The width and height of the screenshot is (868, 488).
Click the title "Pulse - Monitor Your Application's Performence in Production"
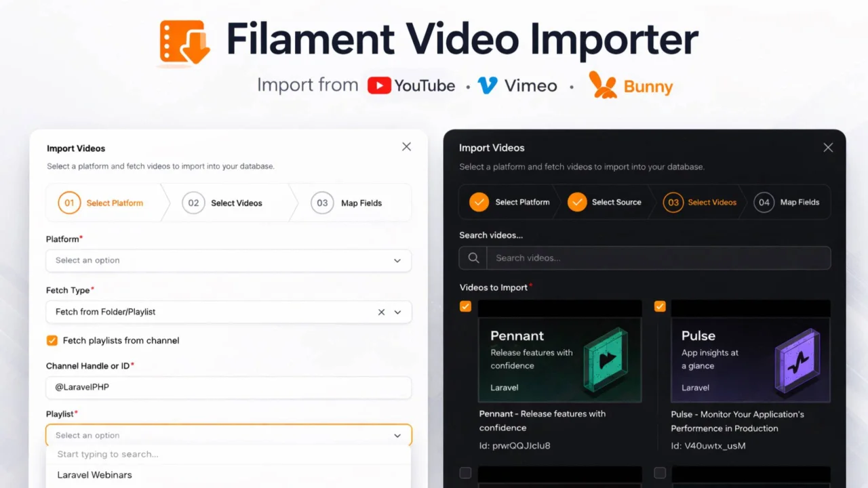tap(738, 422)
